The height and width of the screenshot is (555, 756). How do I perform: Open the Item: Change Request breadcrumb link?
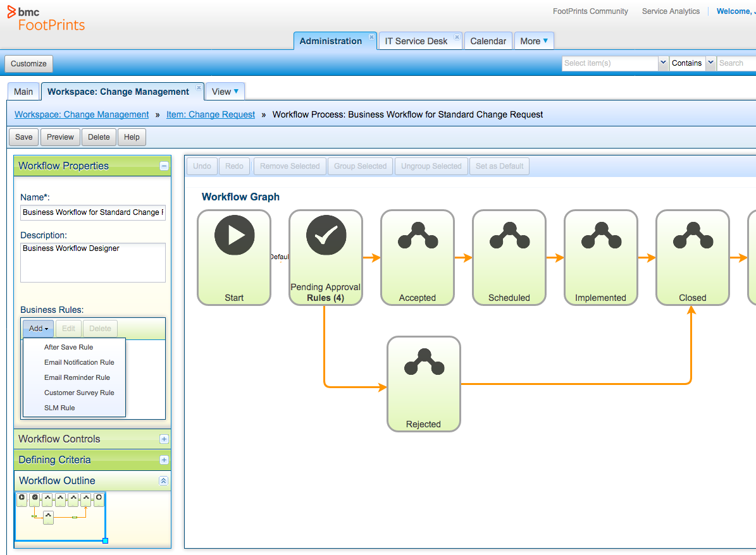tap(210, 114)
